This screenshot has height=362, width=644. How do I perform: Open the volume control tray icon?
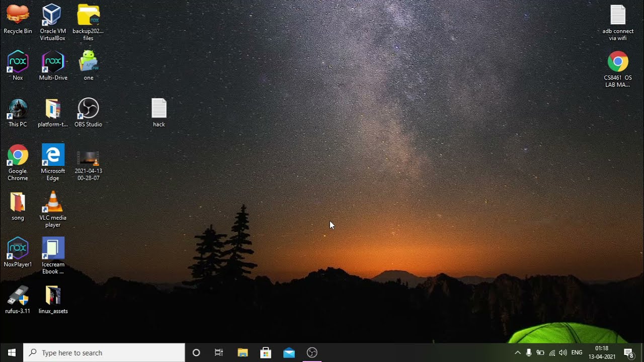pyautogui.click(x=563, y=352)
